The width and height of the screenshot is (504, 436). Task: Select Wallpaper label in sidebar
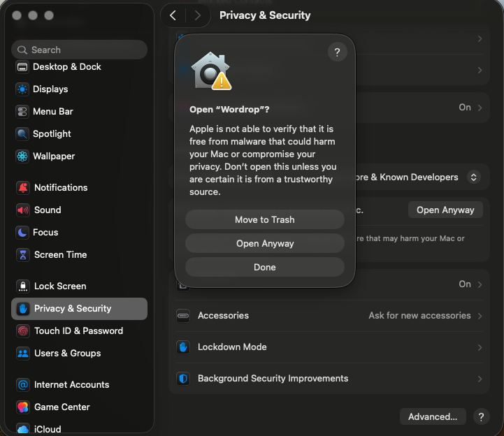click(54, 157)
